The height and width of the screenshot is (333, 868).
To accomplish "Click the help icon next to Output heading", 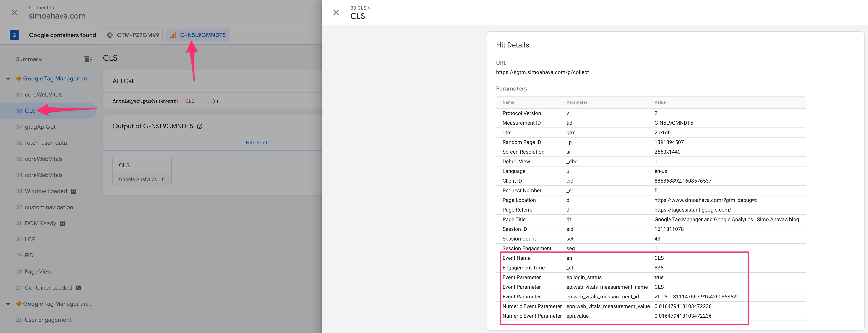I will tap(199, 126).
